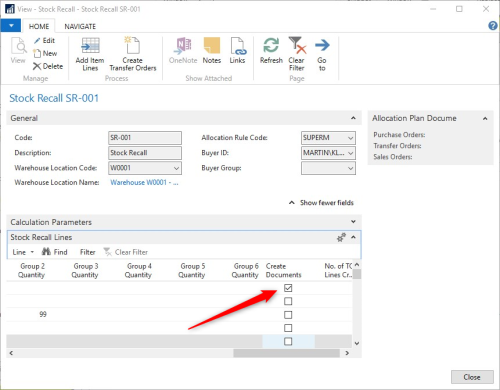Screen dimensions: 500x390
Task: Collapse the Stock Recall Lines section
Action: click(x=354, y=237)
